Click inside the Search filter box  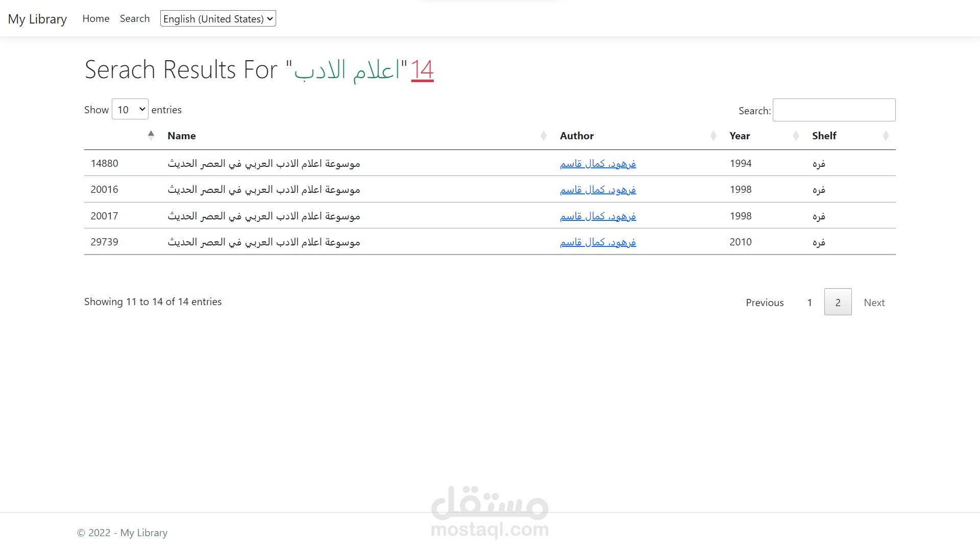[x=834, y=110]
